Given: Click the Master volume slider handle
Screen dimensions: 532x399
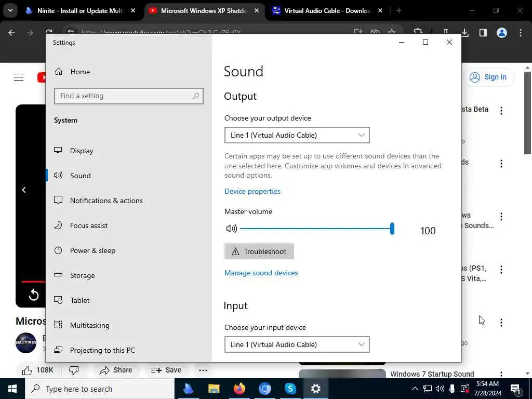Looking at the screenshot, I should click(x=392, y=229).
